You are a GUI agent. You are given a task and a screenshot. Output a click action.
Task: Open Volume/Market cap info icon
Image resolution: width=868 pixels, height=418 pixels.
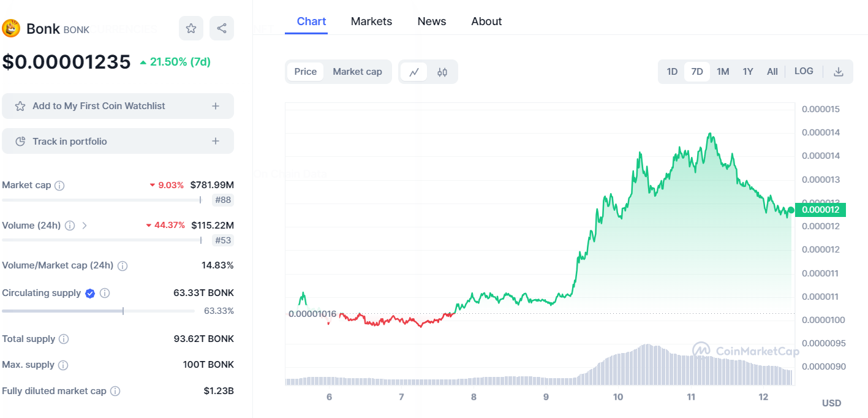[x=123, y=266]
